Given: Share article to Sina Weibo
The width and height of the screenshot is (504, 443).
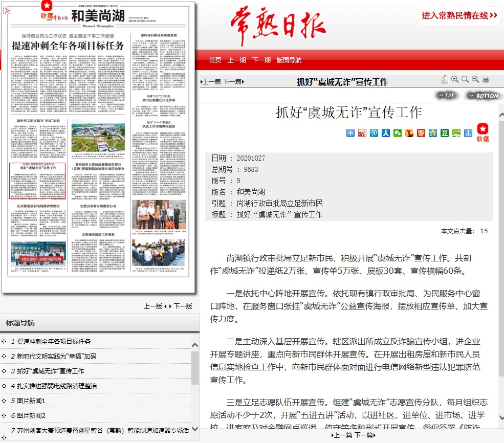Looking at the screenshot, I should tap(362, 133).
